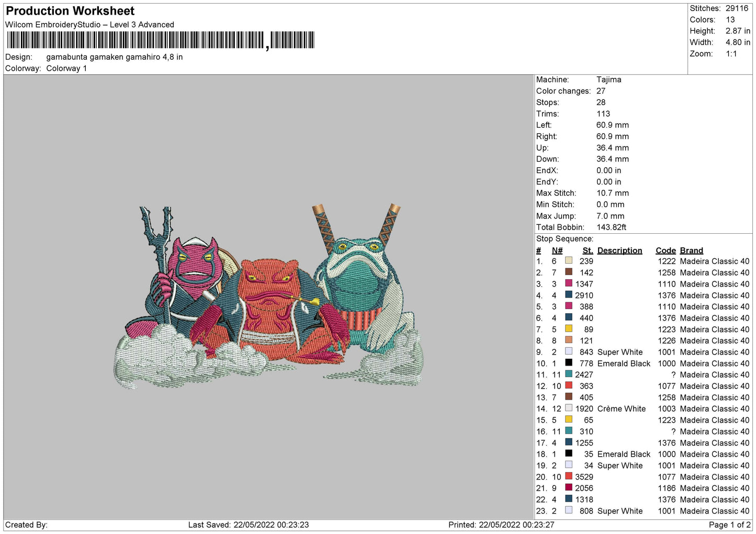The image size is (756, 534).
Task: Click the brown swatch in stop row 2
Action: click(569, 272)
